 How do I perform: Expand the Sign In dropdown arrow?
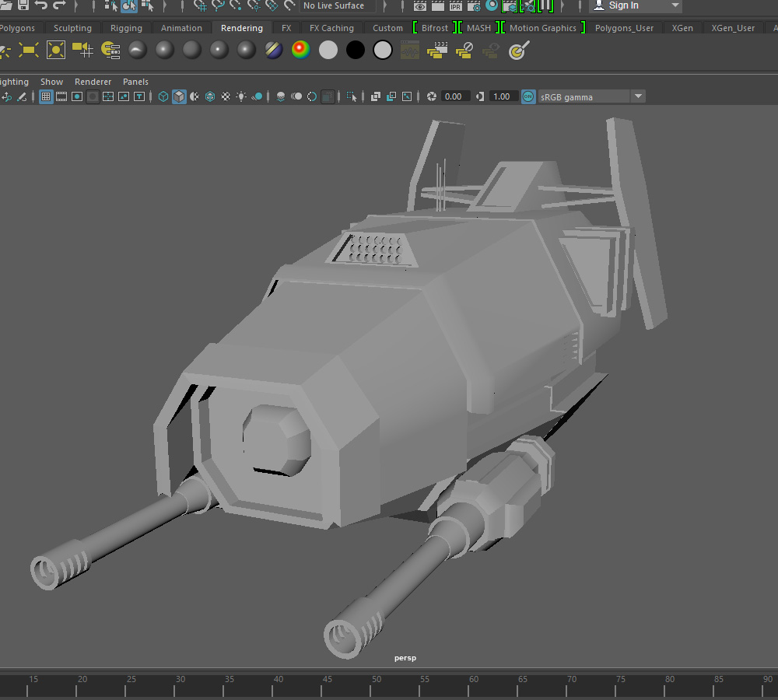click(x=675, y=5)
